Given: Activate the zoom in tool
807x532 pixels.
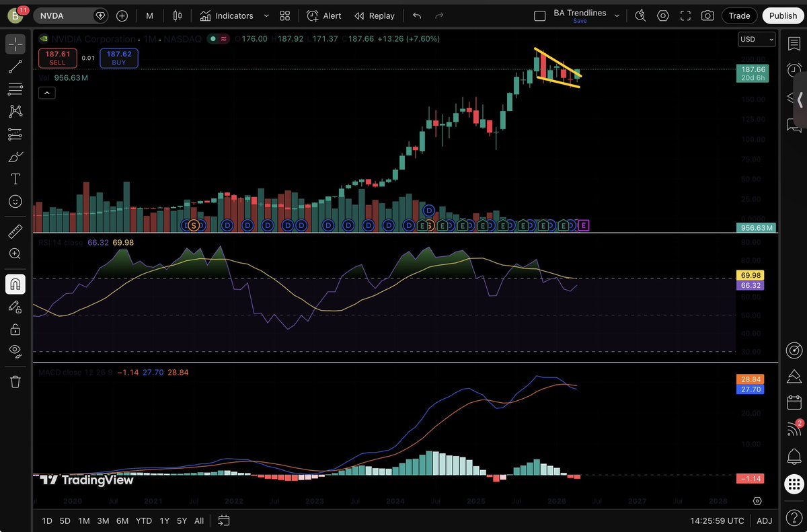Looking at the screenshot, I should pyautogui.click(x=15, y=254).
